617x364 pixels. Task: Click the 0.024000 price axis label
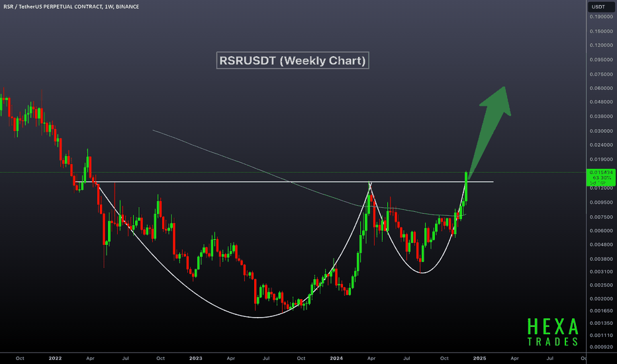coord(601,145)
